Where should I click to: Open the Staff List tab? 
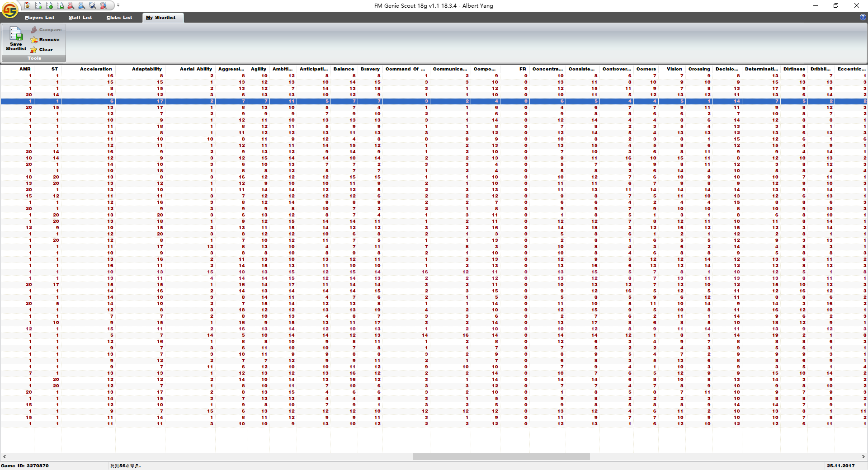point(80,18)
